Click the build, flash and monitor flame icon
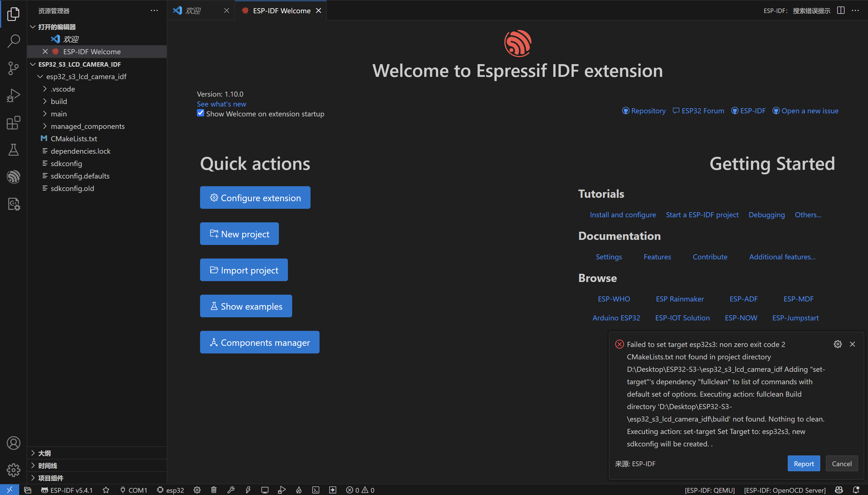The width and height of the screenshot is (868, 495). [x=299, y=490]
